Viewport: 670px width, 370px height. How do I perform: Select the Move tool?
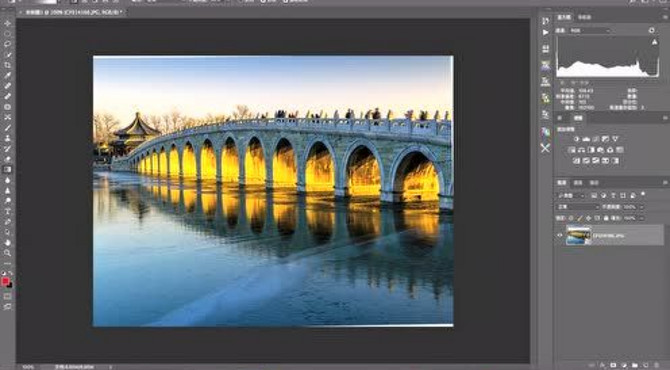coord(8,23)
